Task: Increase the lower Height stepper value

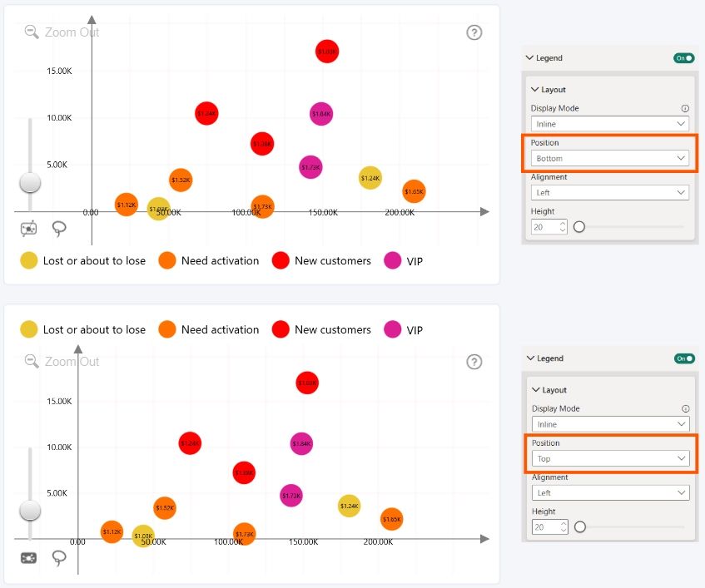Action: click(564, 523)
